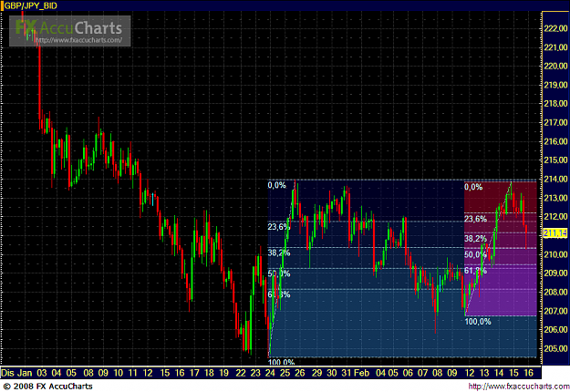Pick date 10 on the time axis

[x=119, y=373]
